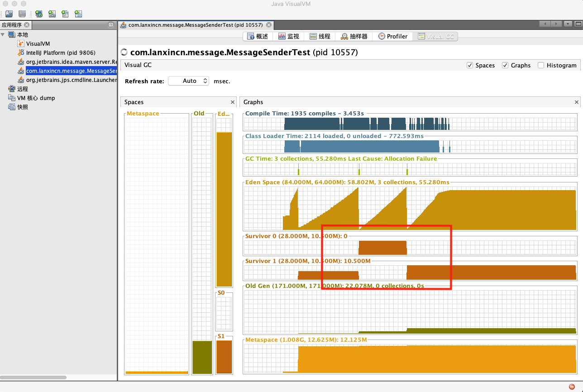583x392 pixels.
Task: Click the Eden bar in Spaces panel
Action: 224,201
